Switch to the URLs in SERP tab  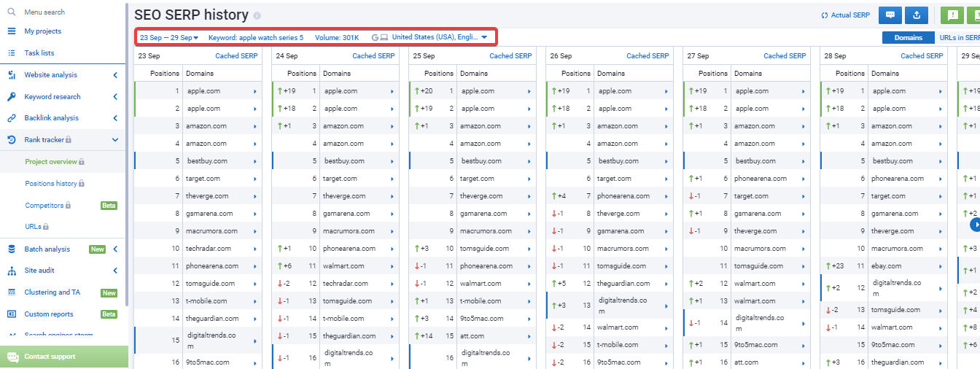[959, 38]
